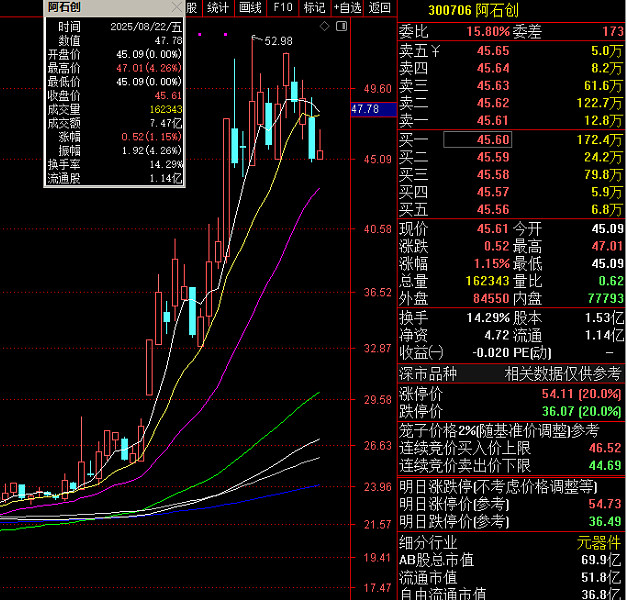Click the 47.78 price axis marker
The height and width of the screenshot is (600, 627).
point(366,109)
